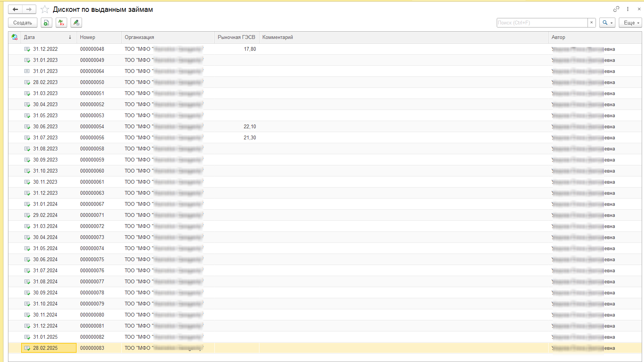Screen dimensions: 644x362
Task: Open the change history icon with the pencil and clock
Action: (x=76, y=23)
